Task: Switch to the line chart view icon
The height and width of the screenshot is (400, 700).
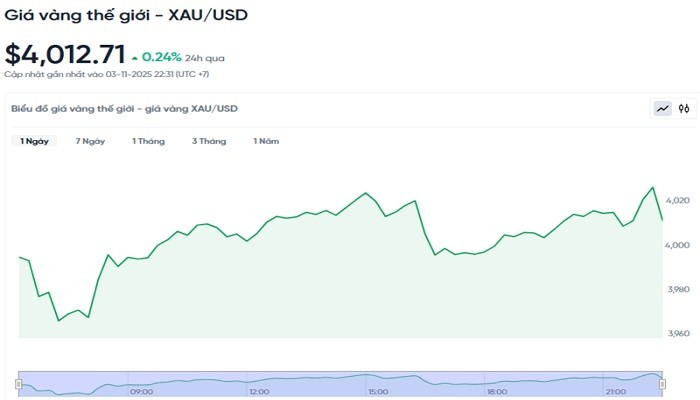Action: [662, 109]
